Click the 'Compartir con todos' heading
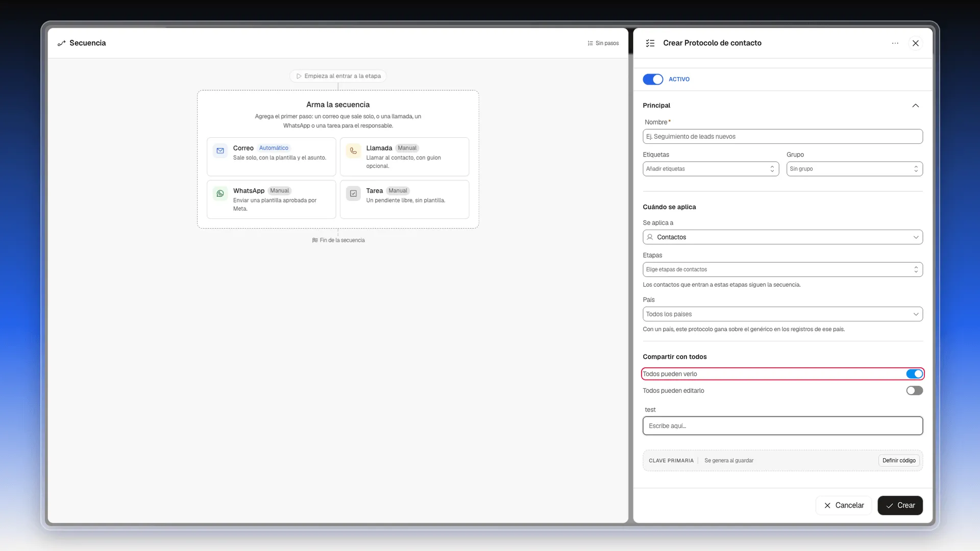 pyautogui.click(x=675, y=357)
